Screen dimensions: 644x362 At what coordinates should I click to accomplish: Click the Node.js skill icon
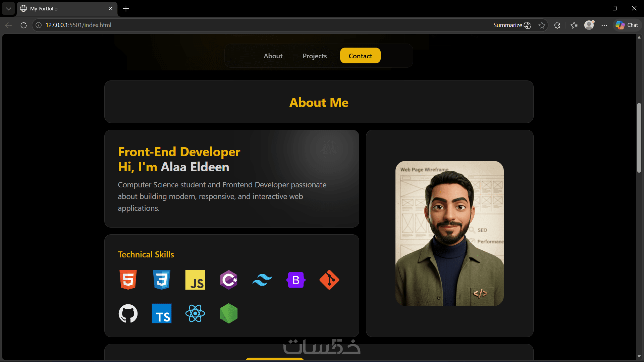tap(229, 313)
